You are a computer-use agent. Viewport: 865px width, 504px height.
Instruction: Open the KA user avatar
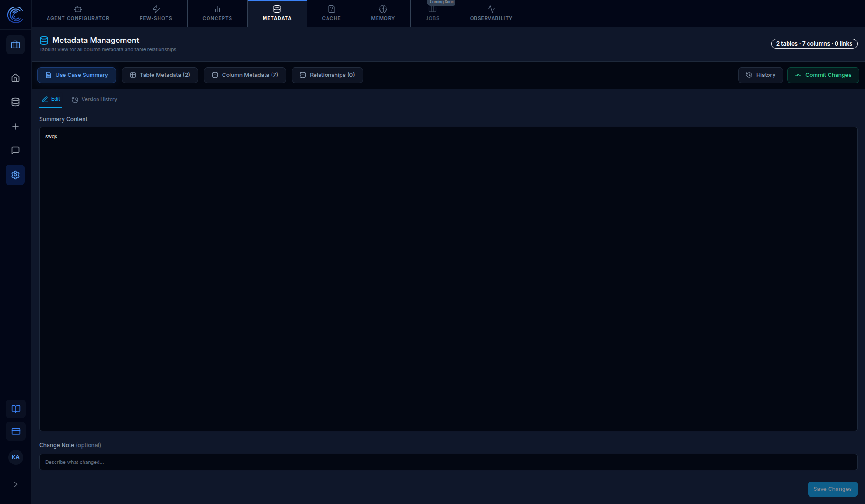[15, 457]
